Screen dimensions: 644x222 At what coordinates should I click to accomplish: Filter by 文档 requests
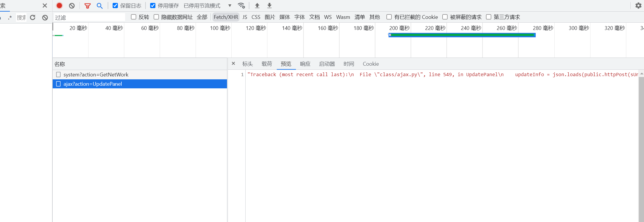click(x=314, y=17)
